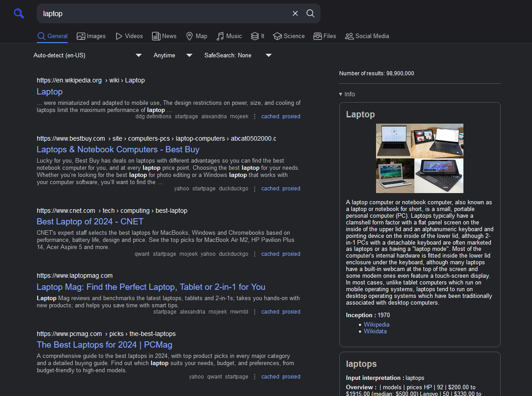Click three-dot menu icon on Wikipedia result

click(255, 116)
